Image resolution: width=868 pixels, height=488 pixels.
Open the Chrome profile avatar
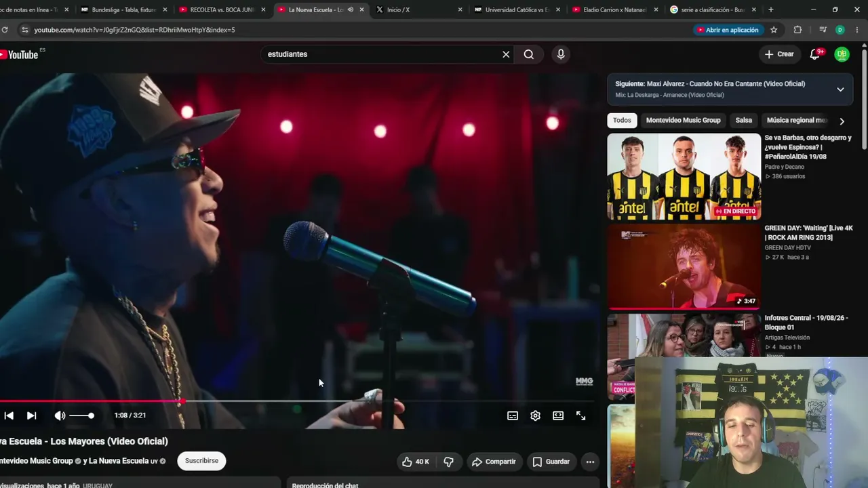coord(840,30)
